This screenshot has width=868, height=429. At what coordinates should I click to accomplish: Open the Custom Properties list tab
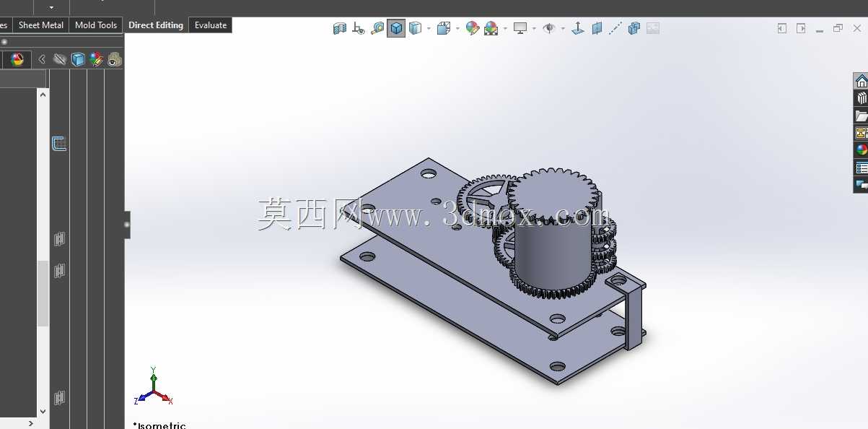861,168
